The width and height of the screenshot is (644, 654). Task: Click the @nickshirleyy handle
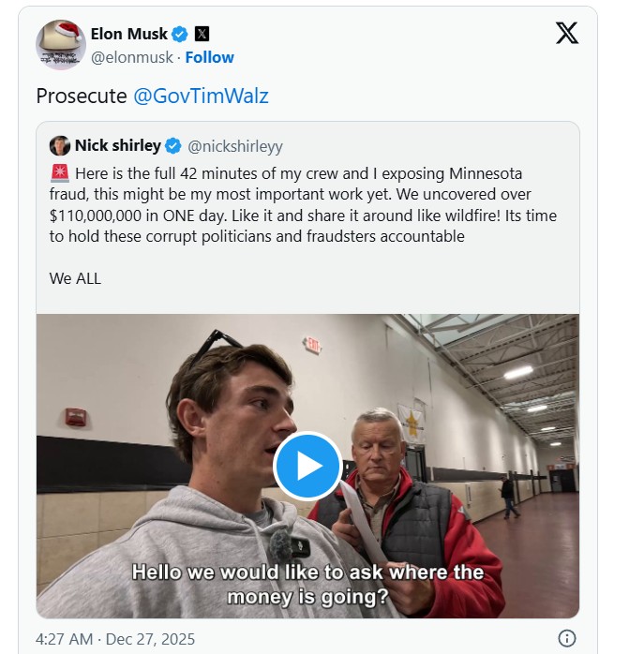pos(235,146)
